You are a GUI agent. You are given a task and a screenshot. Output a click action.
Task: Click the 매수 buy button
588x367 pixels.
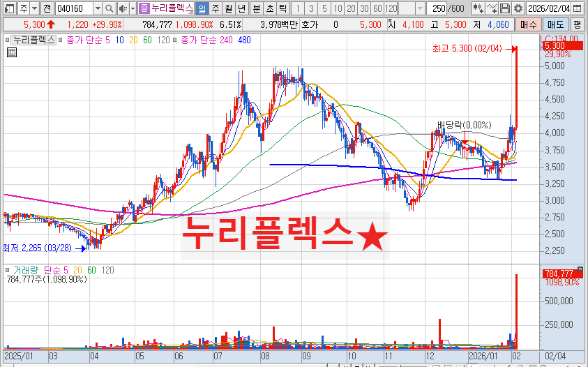(529, 25)
